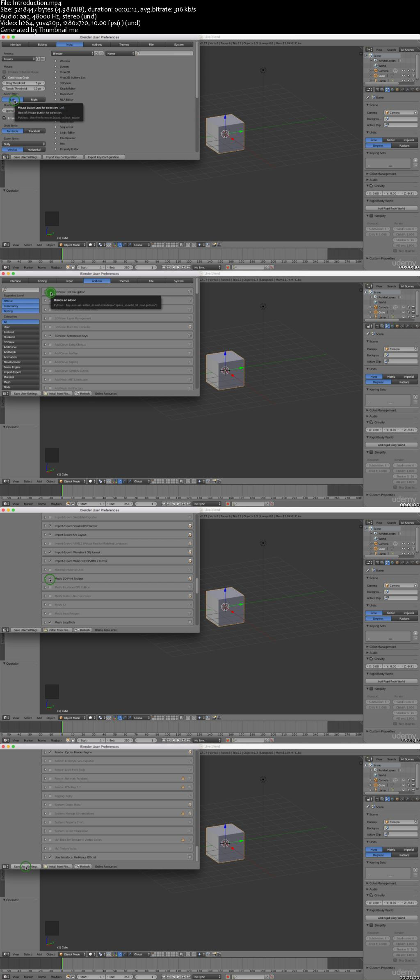Image resolution: width=420 pixels, height=980 pixels.
Task: Click the warning icon on Render: Network Renderer
Action: (x=183, y=778)
